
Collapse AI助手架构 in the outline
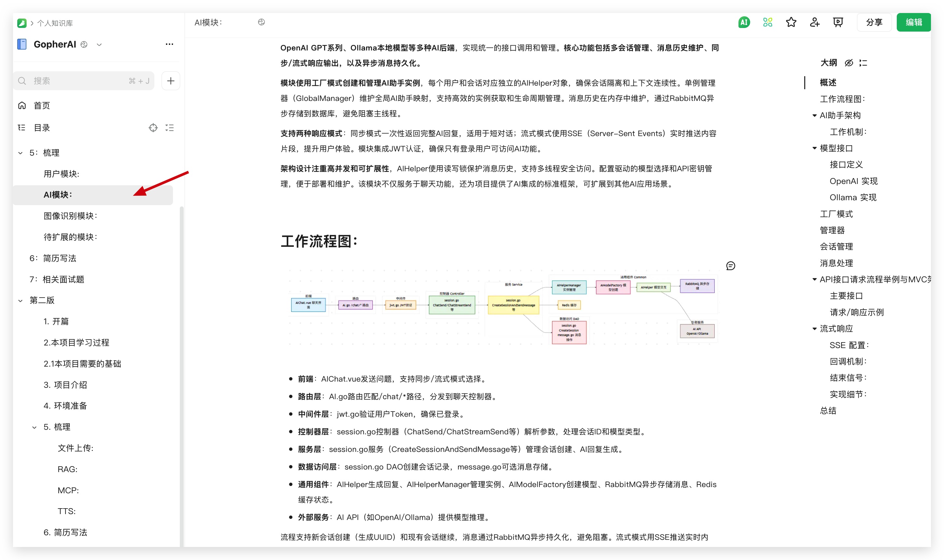pyautogui.click(x=814, y=116)
